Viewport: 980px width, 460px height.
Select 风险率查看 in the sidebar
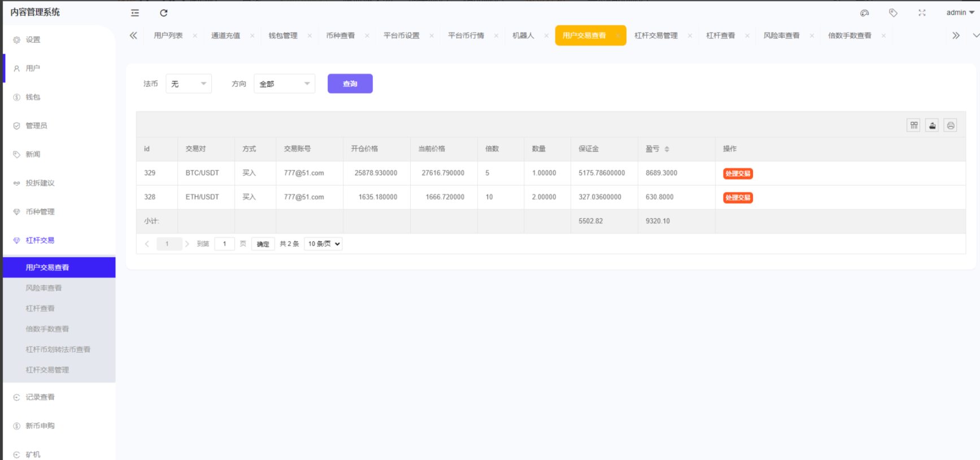click(43, 288)
